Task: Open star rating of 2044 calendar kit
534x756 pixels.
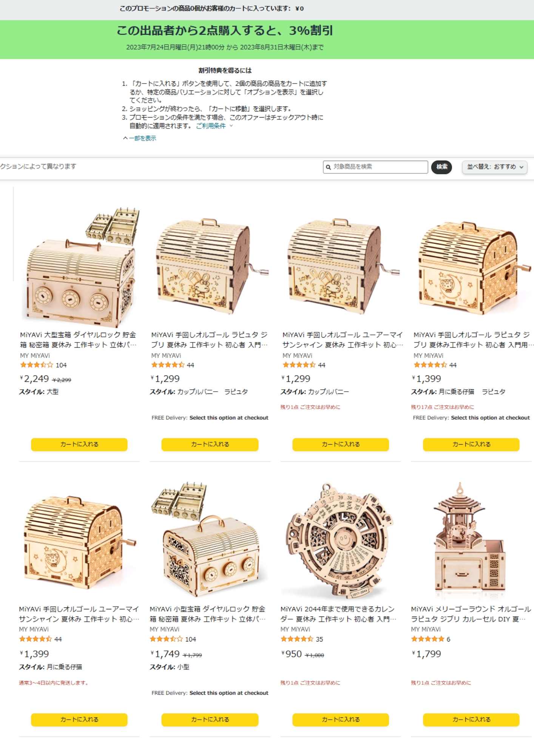Action: pyautogui.click(x=297, y=639)
